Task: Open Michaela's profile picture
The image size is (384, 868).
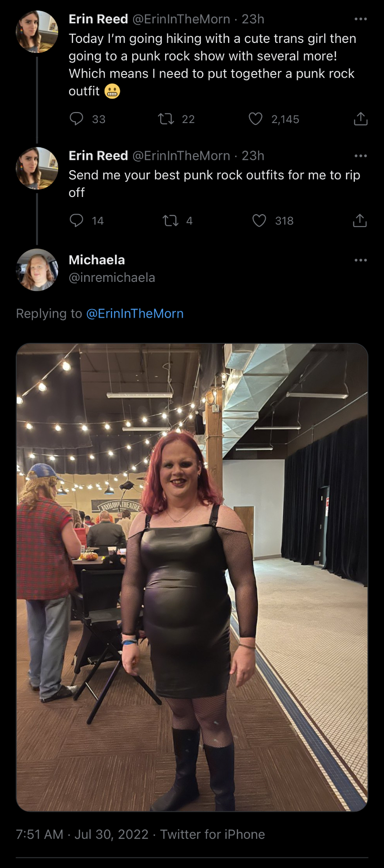Action: [37, 269]
